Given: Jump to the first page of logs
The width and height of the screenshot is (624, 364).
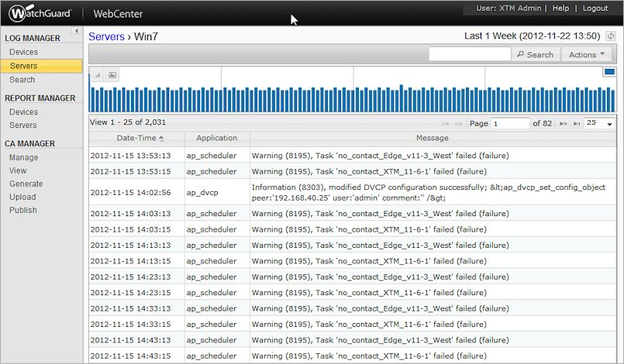Looking at the screenshot, I should (446, 123).
